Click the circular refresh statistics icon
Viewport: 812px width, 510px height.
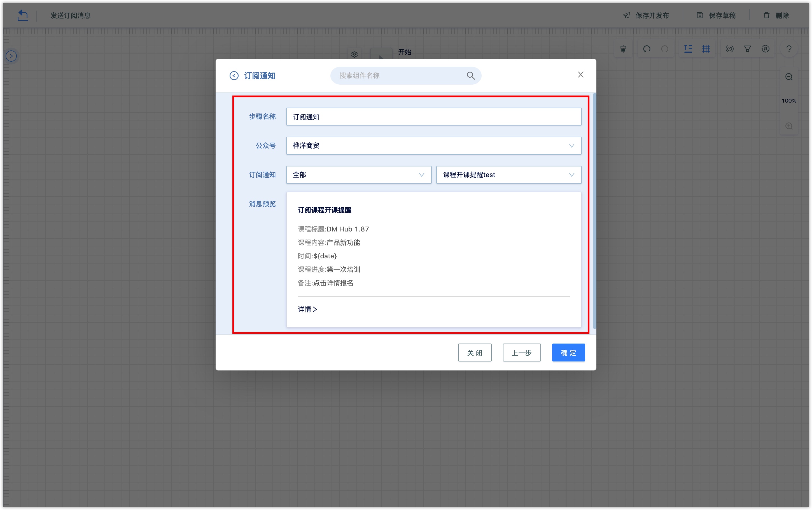tap(729, 49)
